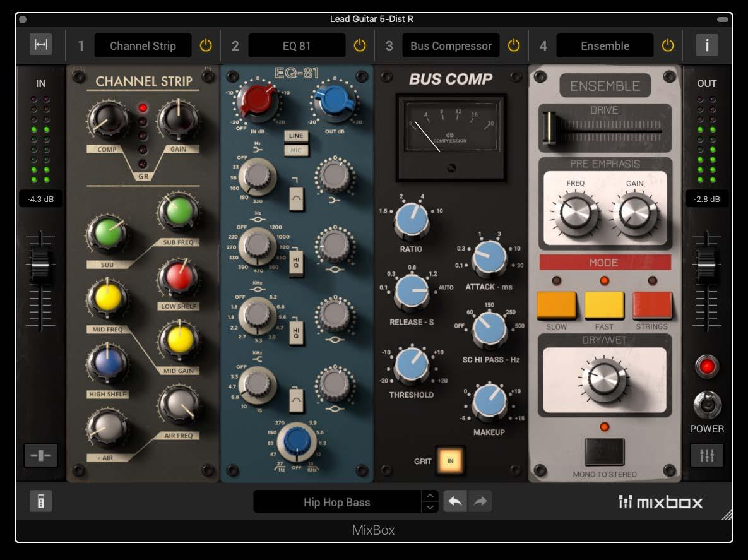Open the Bus Compressor slot selector
Image resolution: width=748 pixels, height=560 pixels.
coord(451,46)
